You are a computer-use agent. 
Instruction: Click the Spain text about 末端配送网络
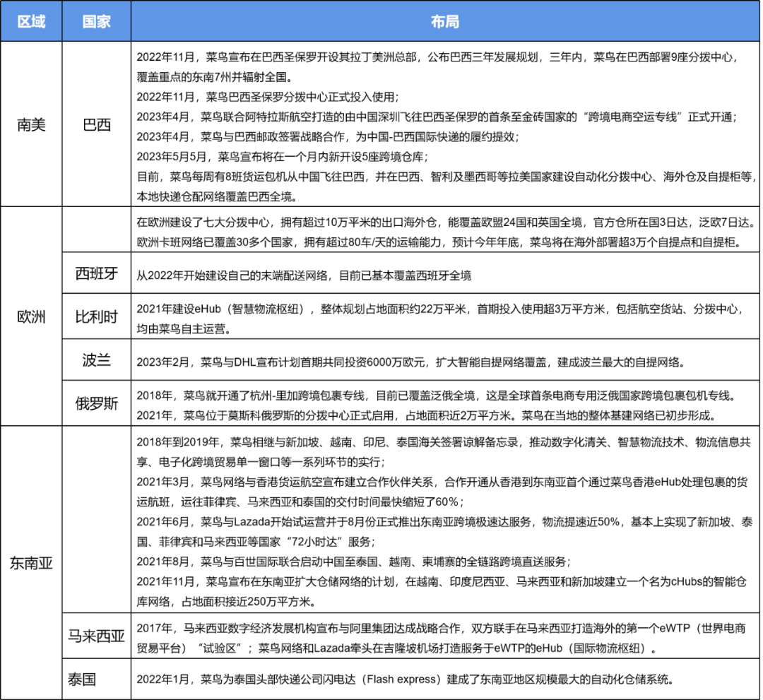click(304, 275)
